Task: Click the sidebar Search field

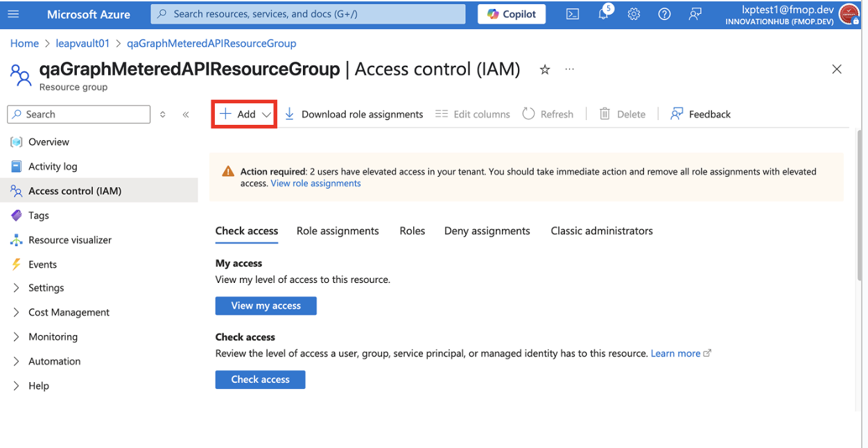Action: 78,114
